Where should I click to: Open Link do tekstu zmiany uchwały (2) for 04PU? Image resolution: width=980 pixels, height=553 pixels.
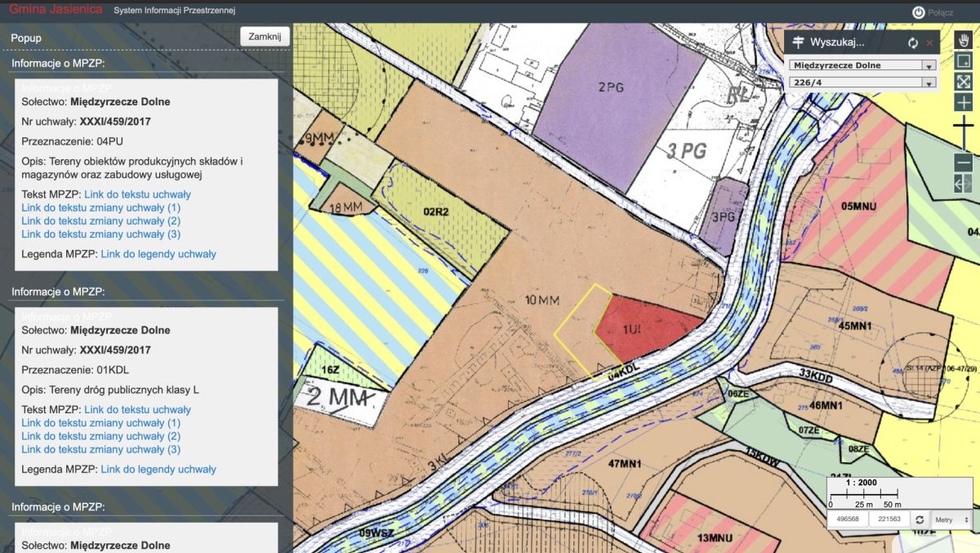101,221
